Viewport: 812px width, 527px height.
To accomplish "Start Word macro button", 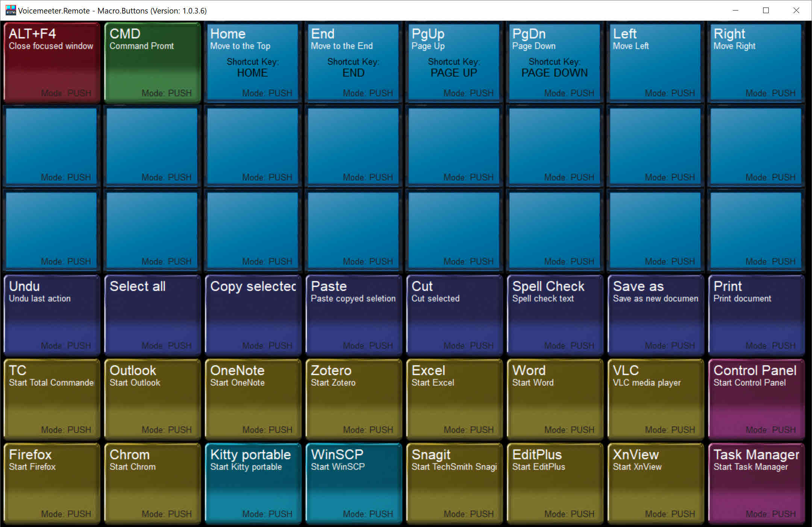I will click(x=555, y=399).
